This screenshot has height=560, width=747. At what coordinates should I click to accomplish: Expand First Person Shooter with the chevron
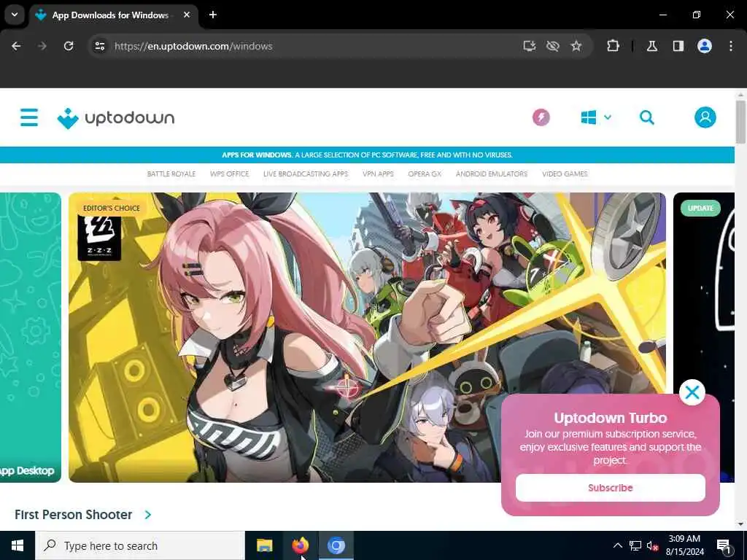147,515
